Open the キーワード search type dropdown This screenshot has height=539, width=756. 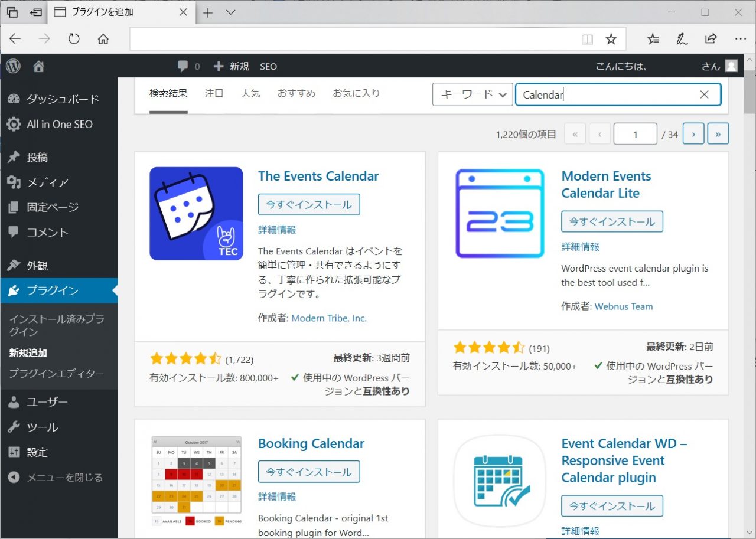pyautogui.click(x=472, y=94)
